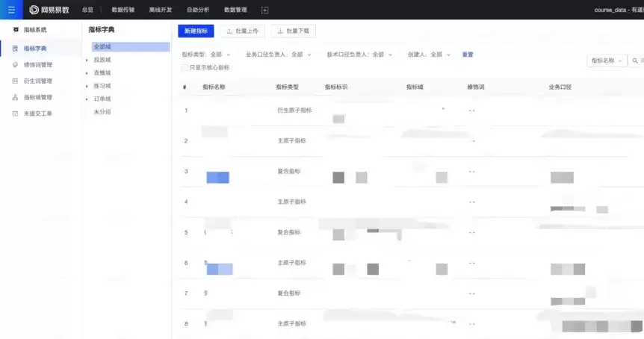Select 未提交工单 in the sidebar
Screen dimensions: 644x339
(x=38, y=113)
